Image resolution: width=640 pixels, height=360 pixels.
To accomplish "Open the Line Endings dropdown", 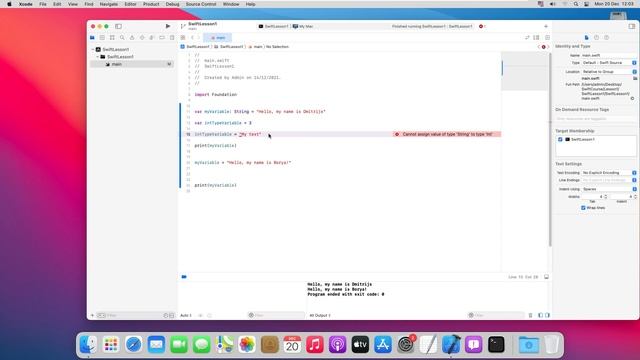I will 609,180.
